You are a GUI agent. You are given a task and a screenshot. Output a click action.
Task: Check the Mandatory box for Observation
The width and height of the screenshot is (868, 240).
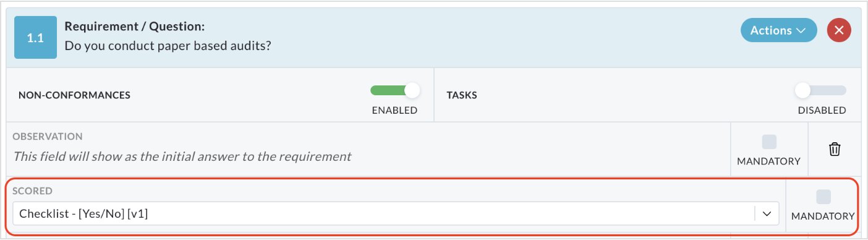[x=769, y=142]
